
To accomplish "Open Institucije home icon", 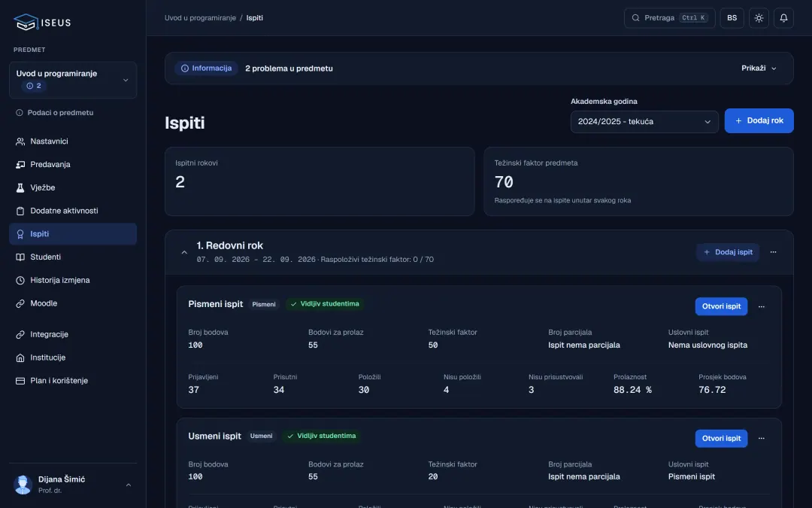I will click(20, 357).
